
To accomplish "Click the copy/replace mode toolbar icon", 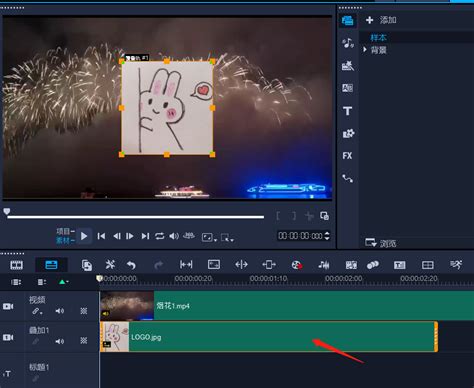I will pyautogui.click(x=87, y=265).
